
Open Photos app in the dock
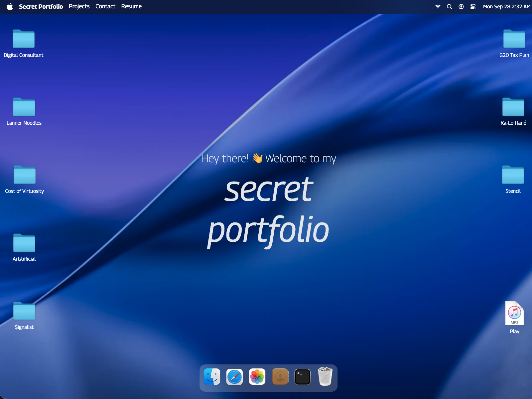257,377
